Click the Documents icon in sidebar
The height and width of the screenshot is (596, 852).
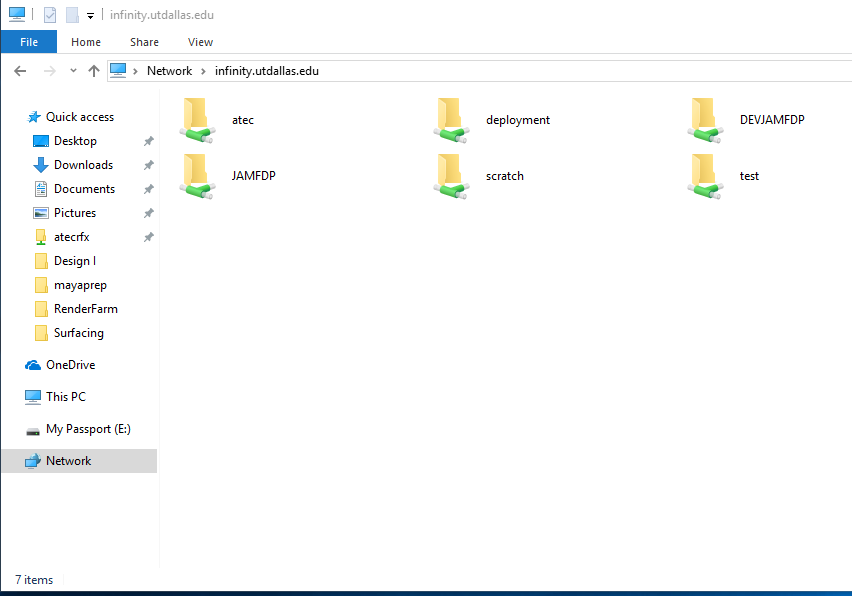(41, 189)
